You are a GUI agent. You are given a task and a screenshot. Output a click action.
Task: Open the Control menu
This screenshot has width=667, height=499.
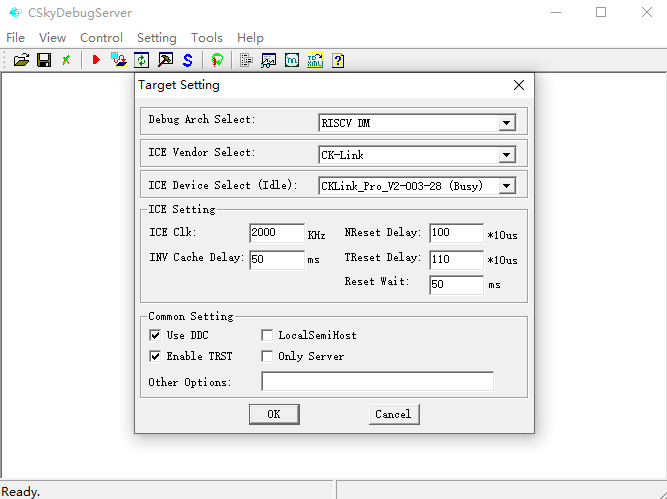tap(101, 38)
